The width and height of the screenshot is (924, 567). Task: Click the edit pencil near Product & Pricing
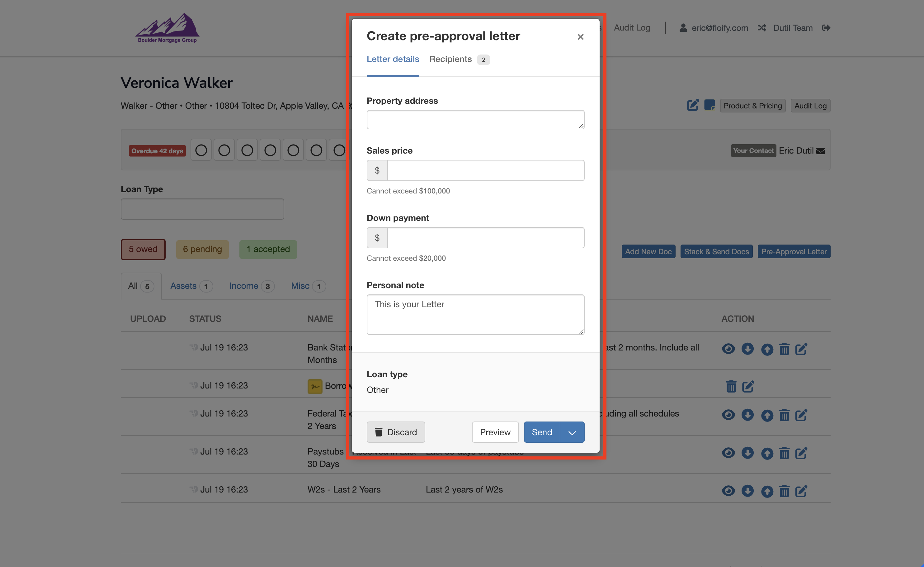(692, 105)
